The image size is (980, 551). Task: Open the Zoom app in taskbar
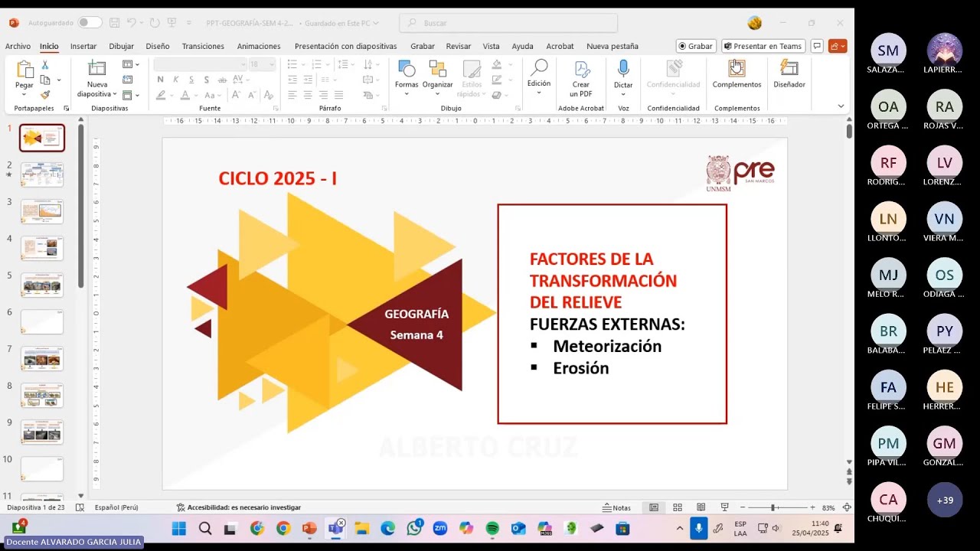pos(440,528)
